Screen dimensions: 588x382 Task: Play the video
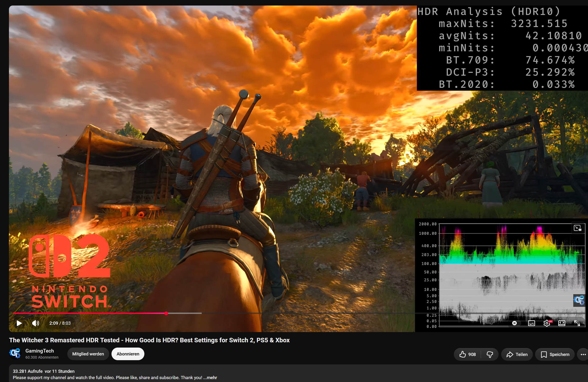coord(19,323)
